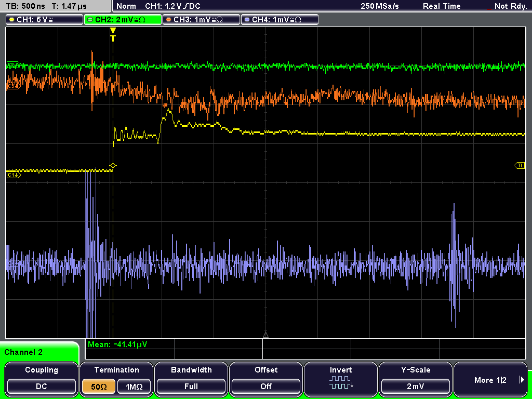532x399 pixels.
Task: Select the CH3: 1 mV channel tab
Action: [201, 19]
